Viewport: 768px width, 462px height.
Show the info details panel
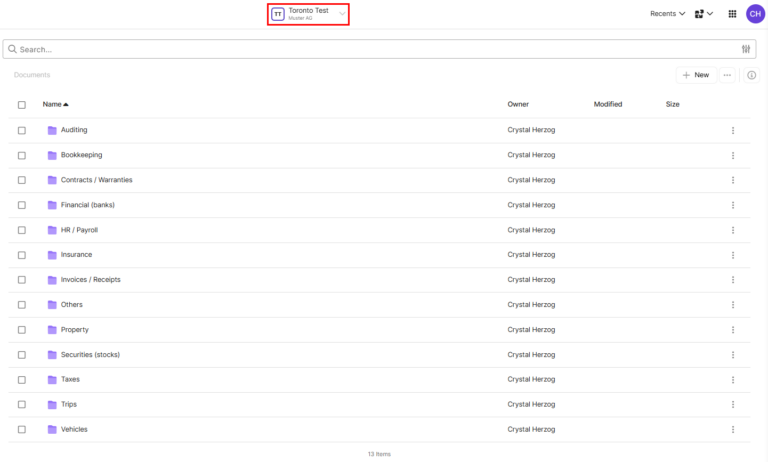752,75
